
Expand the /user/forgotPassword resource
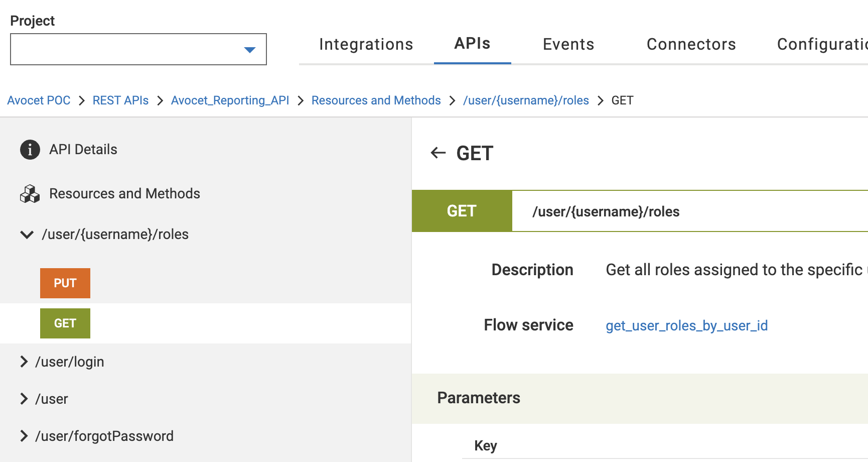click(x=24, y=436)
